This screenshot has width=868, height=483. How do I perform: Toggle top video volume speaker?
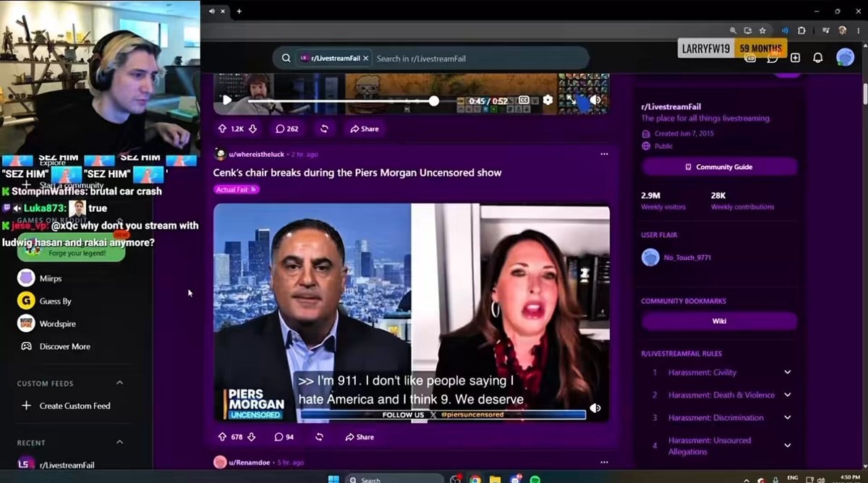[x=595, y=101]
